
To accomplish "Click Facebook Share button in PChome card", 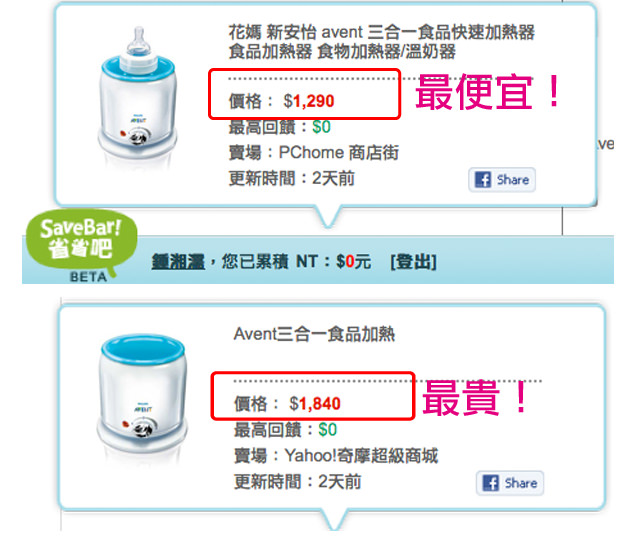I will point(502,180).
